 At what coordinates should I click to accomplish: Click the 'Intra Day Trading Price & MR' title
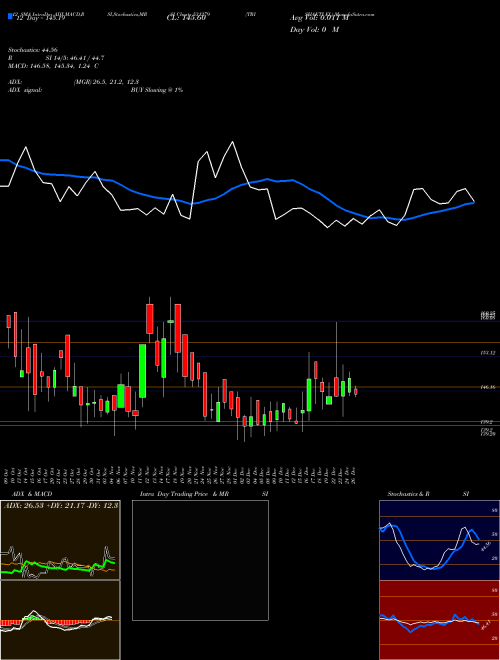[x=184, y=494]
